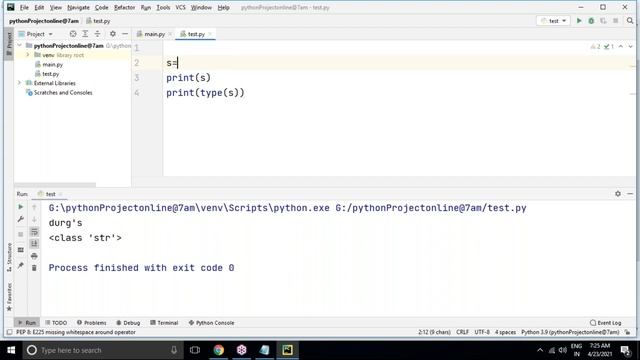The image size is (640, 360).
Task: Hide the Project panel with minus icon
Action: pyautogui.click(x=125, y=34)
